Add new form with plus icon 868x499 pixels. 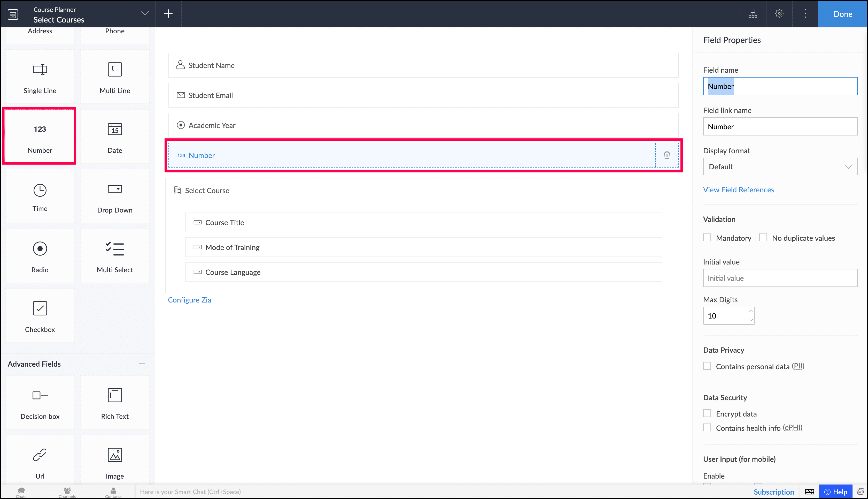click(168, 14)
